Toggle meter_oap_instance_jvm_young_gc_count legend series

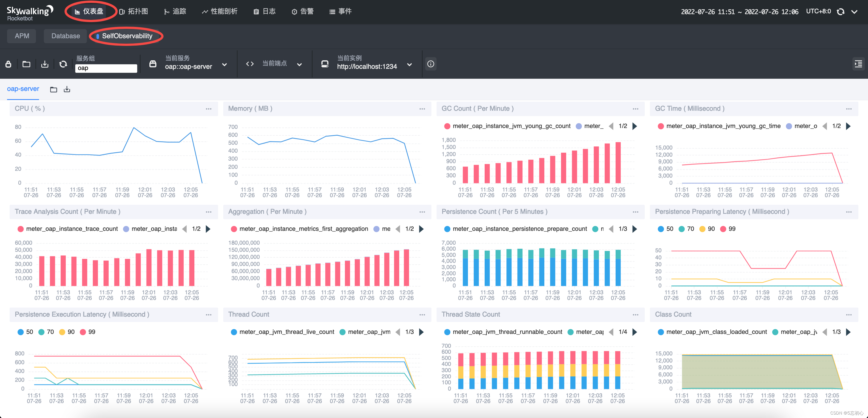point(507,126)
